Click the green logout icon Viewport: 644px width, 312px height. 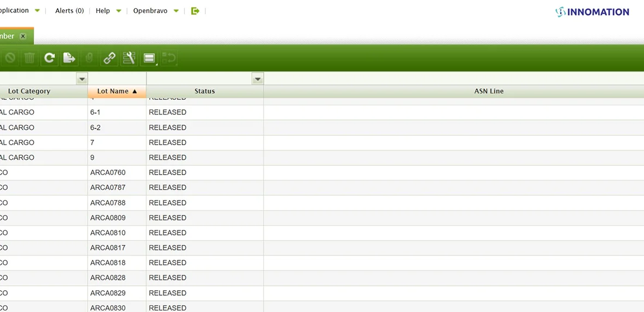point(195,11)
